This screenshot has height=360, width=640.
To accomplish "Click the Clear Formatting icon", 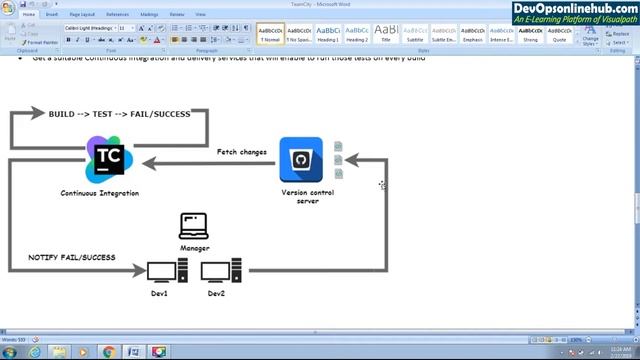I will 161,28.
